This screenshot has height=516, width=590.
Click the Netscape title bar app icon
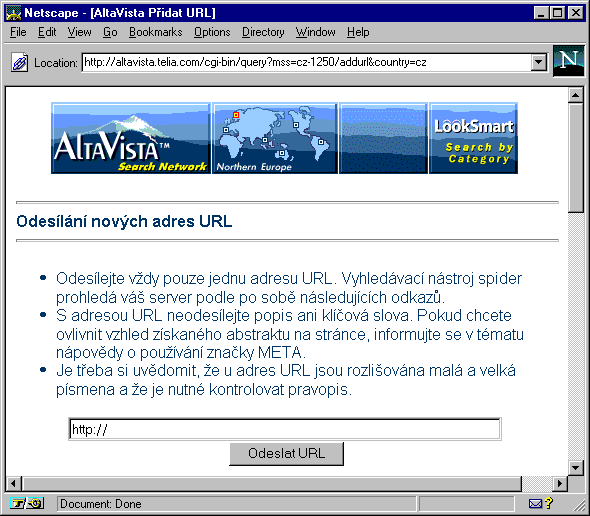14,13
